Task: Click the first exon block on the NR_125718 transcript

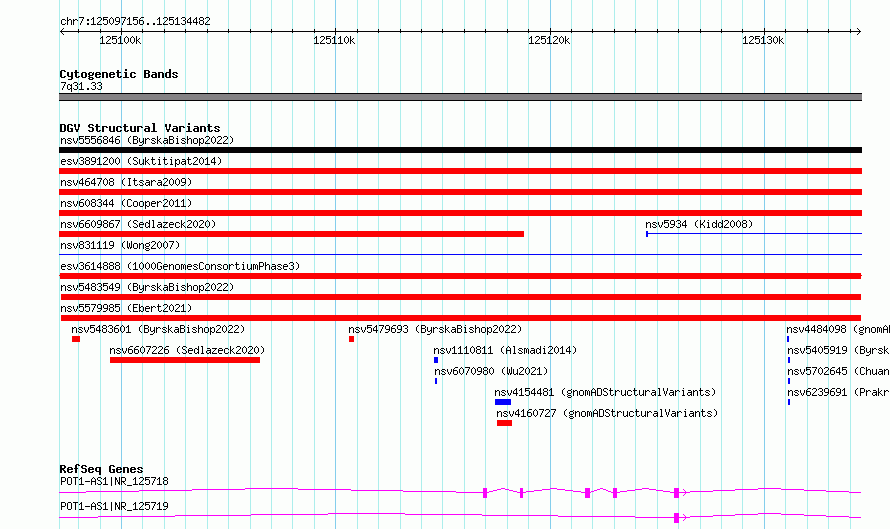Action: point(485,493)
